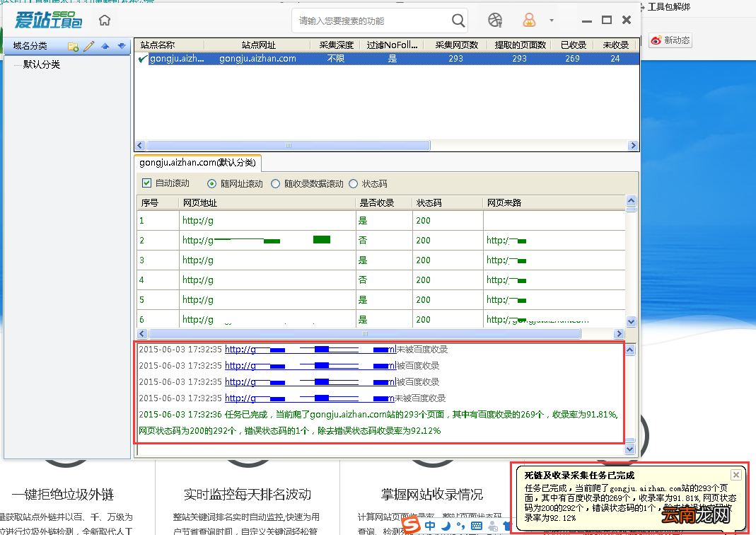The height and width of the screenshot is (535, 756).
Task: Select 状态码 radio button
Action: [x=354, y=184]
